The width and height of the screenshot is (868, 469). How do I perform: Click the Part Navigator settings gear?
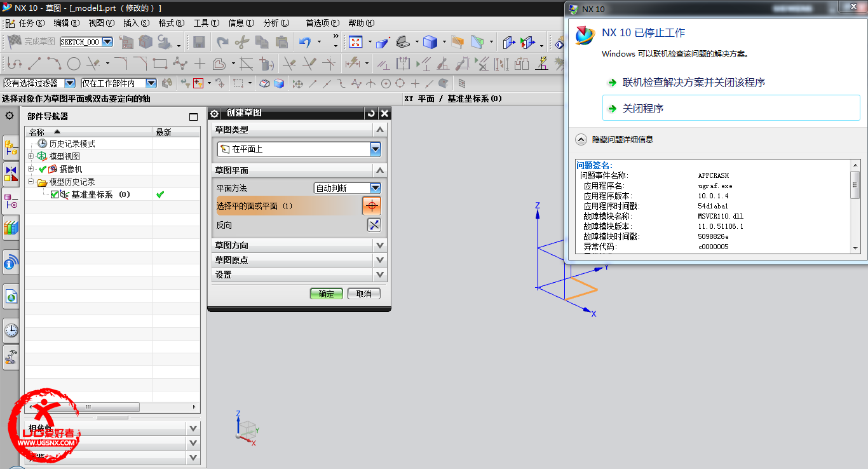pyautogui.click(x=10, y=116)
